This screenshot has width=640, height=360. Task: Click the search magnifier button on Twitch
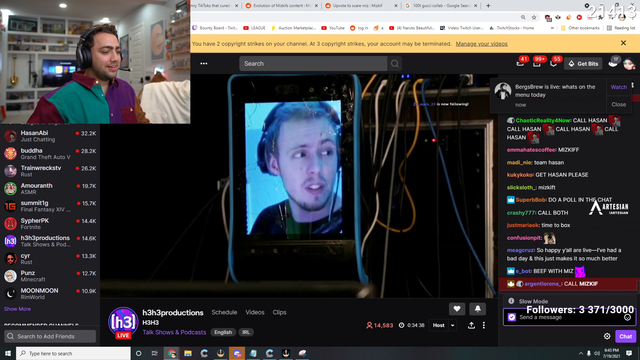point(395,64)
